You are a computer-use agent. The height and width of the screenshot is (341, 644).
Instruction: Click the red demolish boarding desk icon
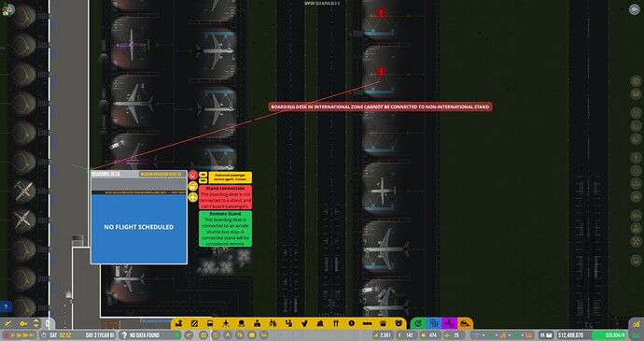coord(193,175)
